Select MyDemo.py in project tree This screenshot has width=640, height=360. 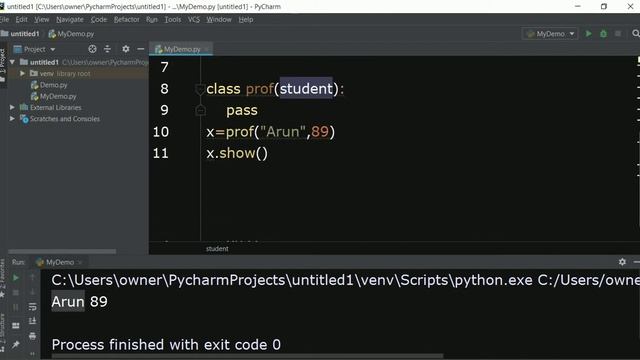[58, 96]
